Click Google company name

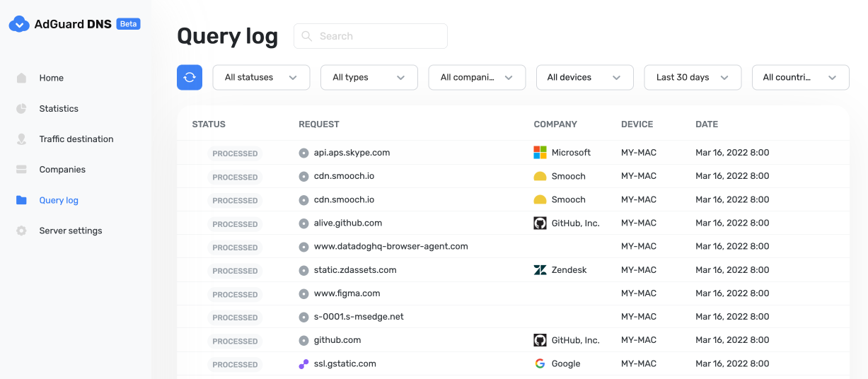566,363
